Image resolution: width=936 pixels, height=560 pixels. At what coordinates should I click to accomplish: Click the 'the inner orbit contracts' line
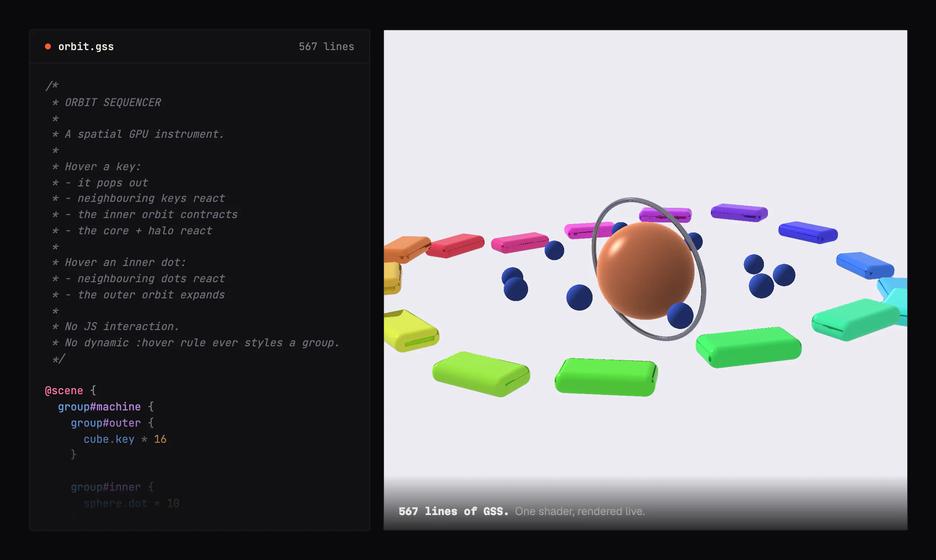[157, 214]
